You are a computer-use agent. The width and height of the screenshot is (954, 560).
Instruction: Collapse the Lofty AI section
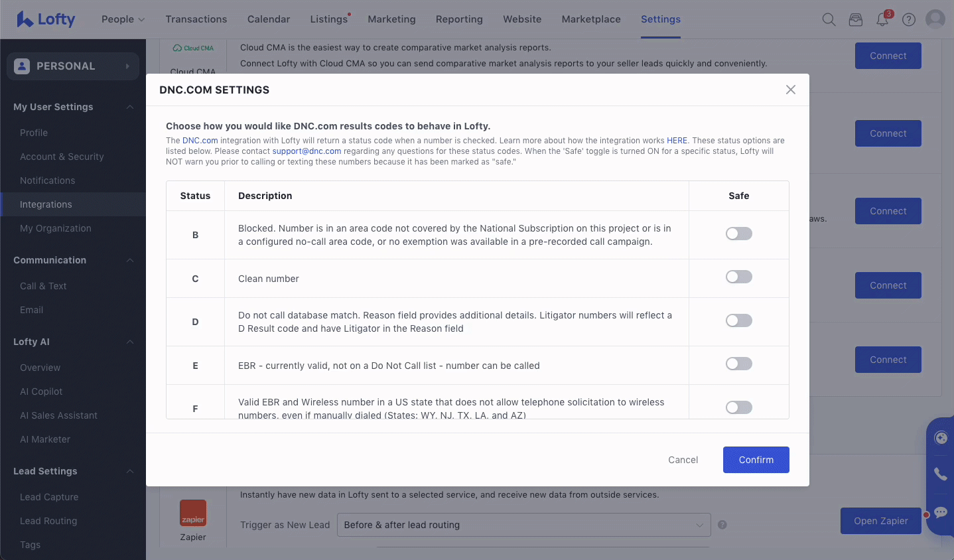(x=130, y=342)
